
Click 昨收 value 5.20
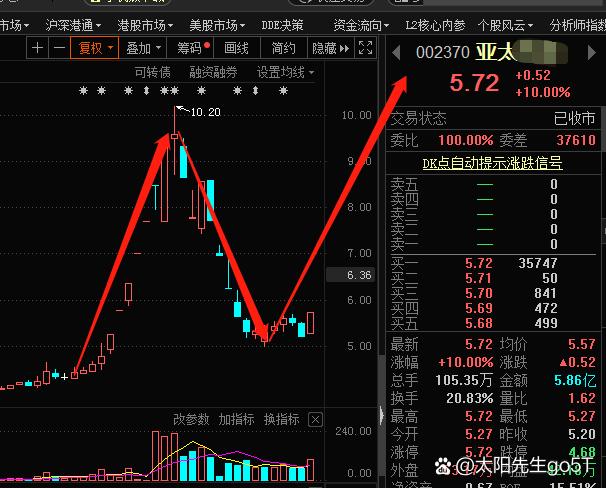tap(582, 434)
